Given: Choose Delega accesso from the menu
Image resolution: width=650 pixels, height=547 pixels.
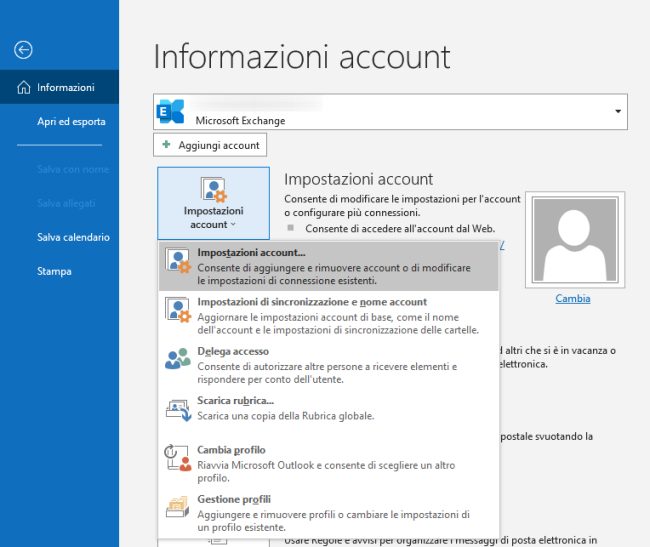Looking at the screenshot, I should click(231, 351).
